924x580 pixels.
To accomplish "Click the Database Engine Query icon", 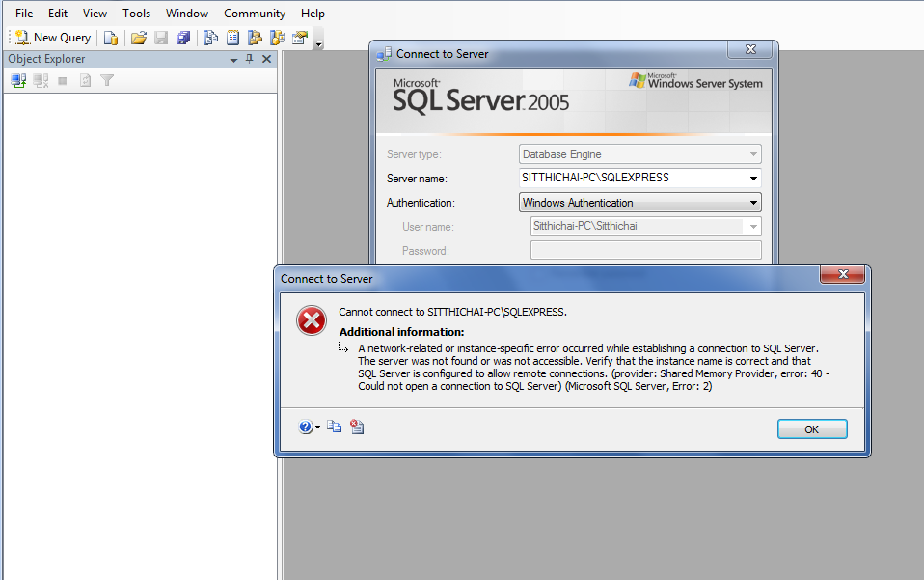I will click(x=110, y=38).
